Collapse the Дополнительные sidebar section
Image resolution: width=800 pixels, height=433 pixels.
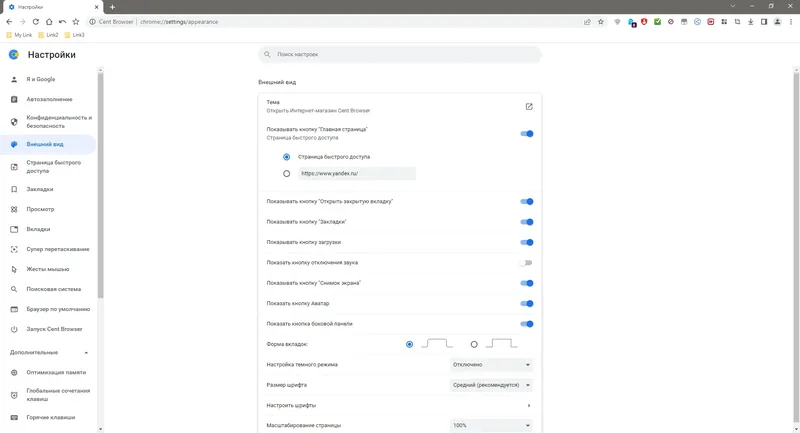tap(86, 353)
